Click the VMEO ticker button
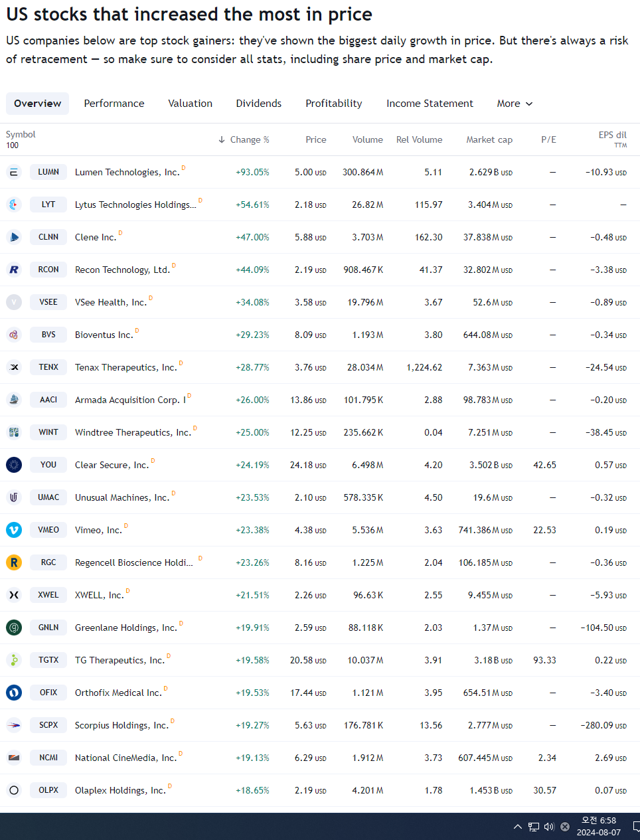640x840 pixels. click(48, 530)
